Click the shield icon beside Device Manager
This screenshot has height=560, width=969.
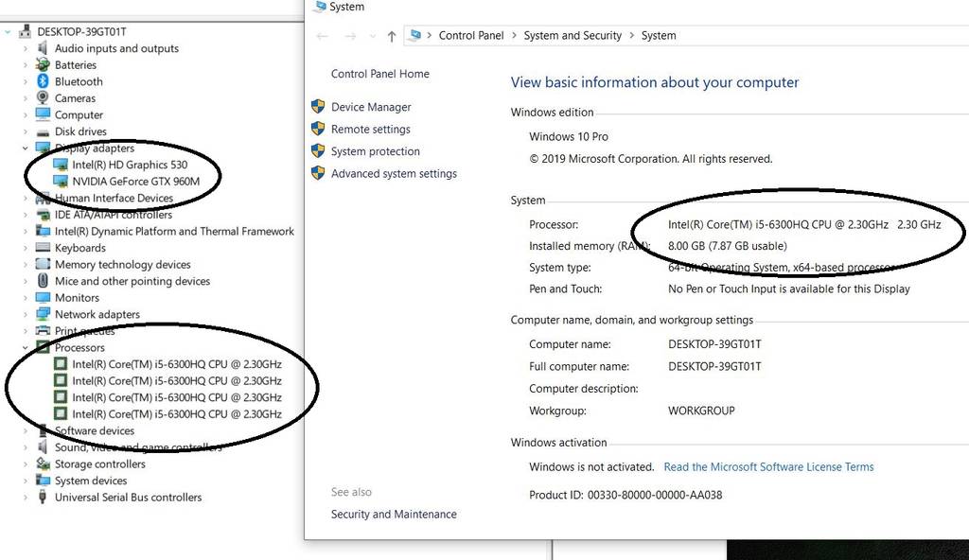(x=318, y=106)
